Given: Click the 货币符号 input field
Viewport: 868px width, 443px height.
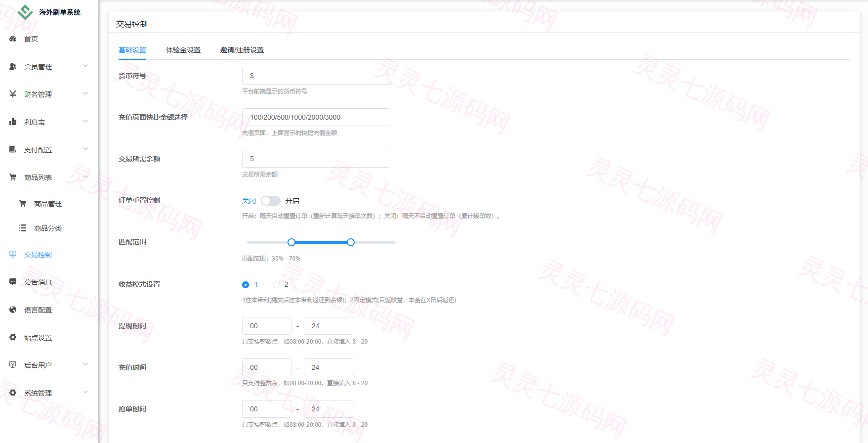Looking at the screenshot, I should coord(316,76).
